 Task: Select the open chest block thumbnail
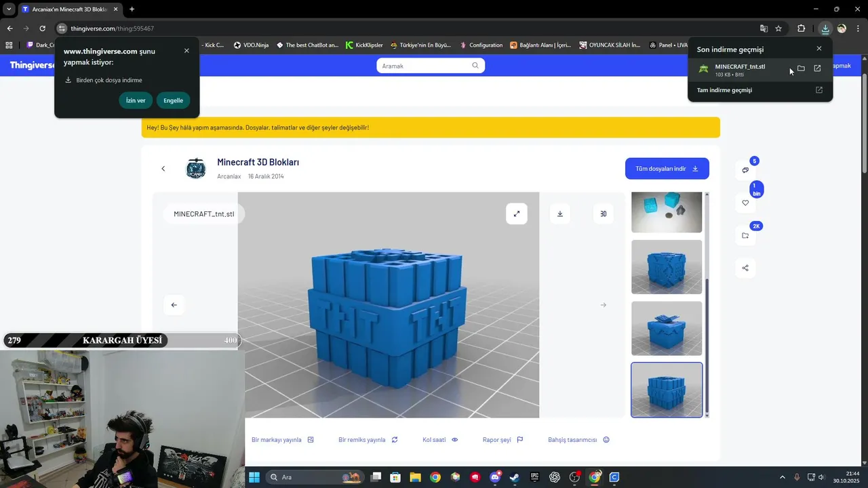(x=667, y=328)
